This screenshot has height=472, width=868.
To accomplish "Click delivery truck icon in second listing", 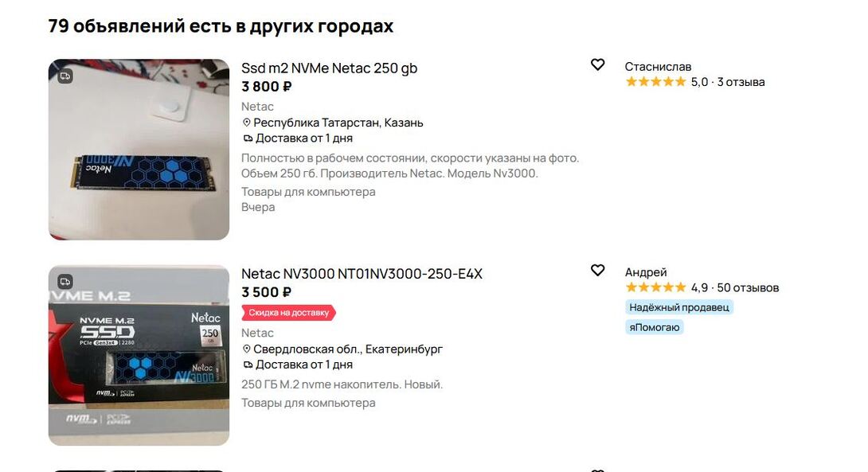I will (248, 365).
